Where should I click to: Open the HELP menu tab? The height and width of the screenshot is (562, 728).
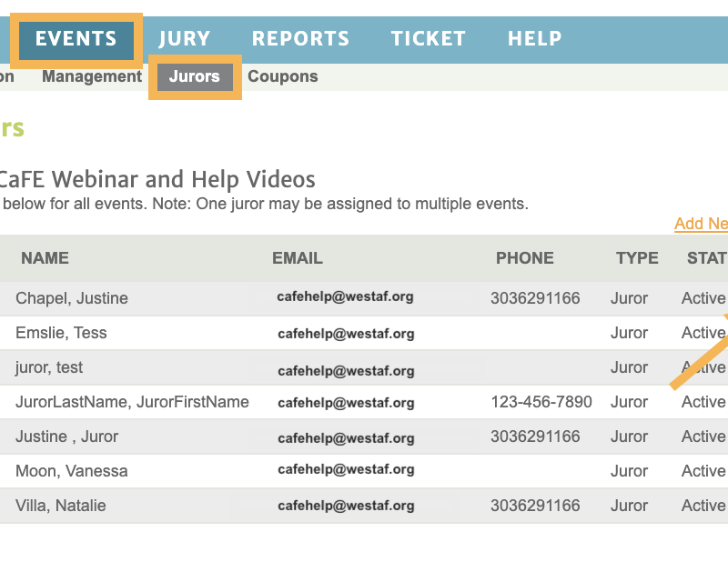(x=535, y=38)
